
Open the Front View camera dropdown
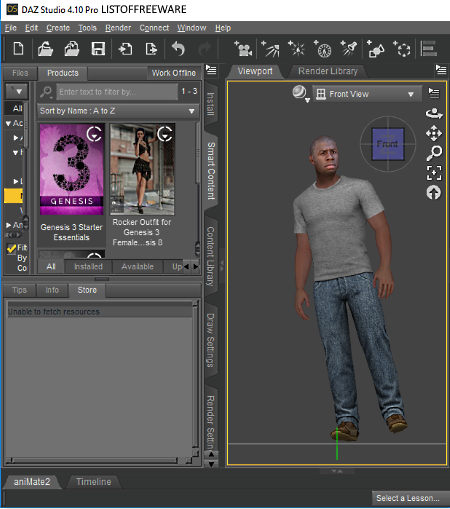[366, 94]
